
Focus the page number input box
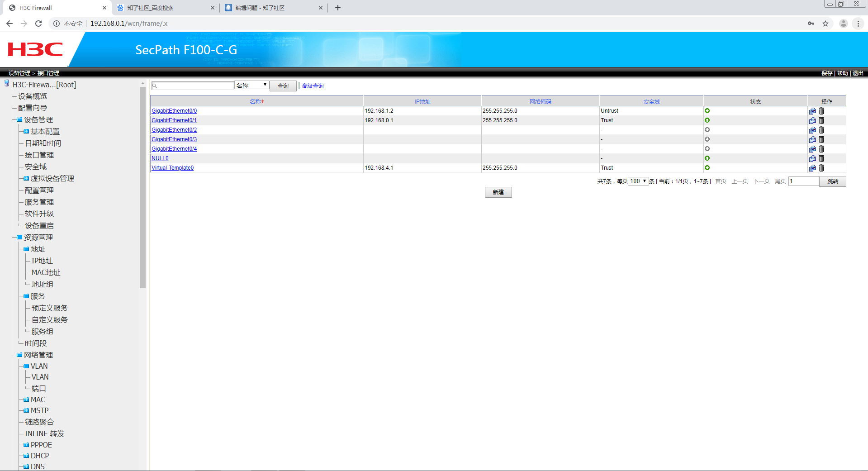804,181
